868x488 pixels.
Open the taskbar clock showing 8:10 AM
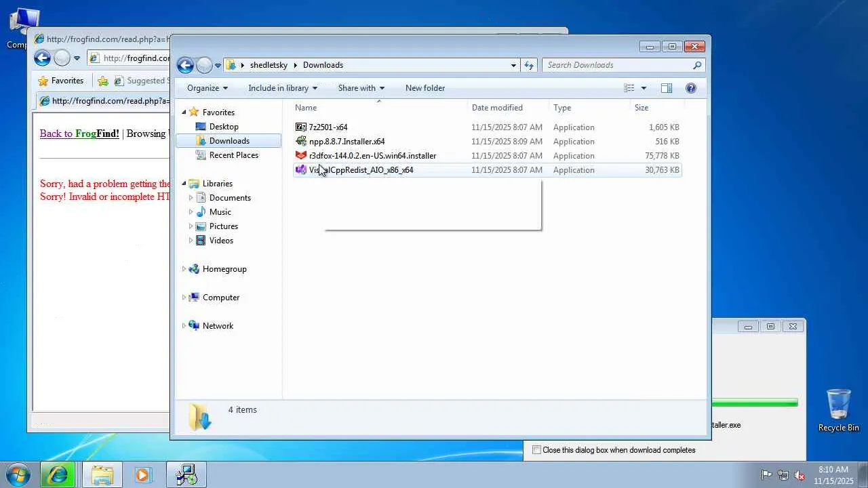pyautogui.click(x=833, y=475)
